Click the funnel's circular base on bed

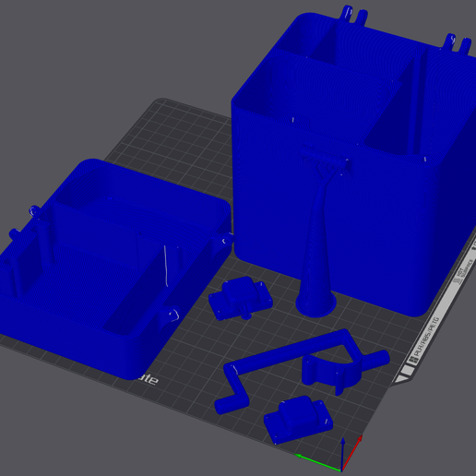[315, 305]
